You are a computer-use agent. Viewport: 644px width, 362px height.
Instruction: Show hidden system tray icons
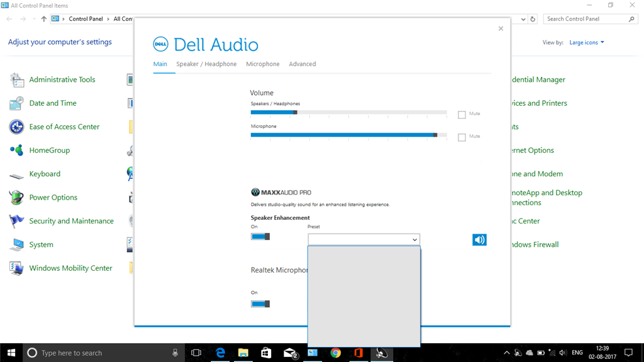[x=507, y=353]
